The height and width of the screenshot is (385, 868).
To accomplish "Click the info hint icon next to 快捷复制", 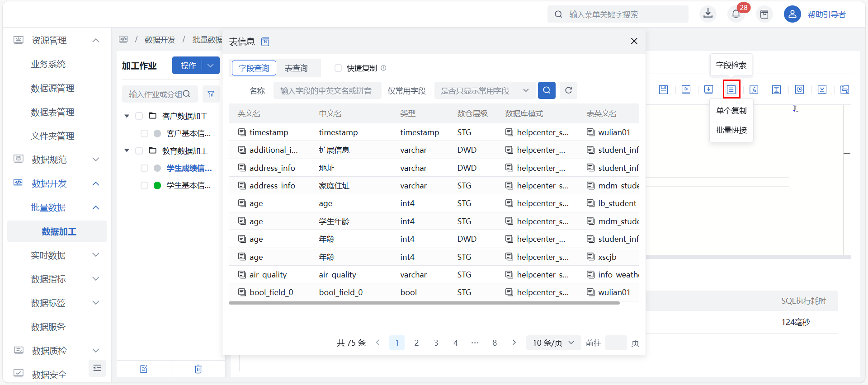I will point(383,68).
